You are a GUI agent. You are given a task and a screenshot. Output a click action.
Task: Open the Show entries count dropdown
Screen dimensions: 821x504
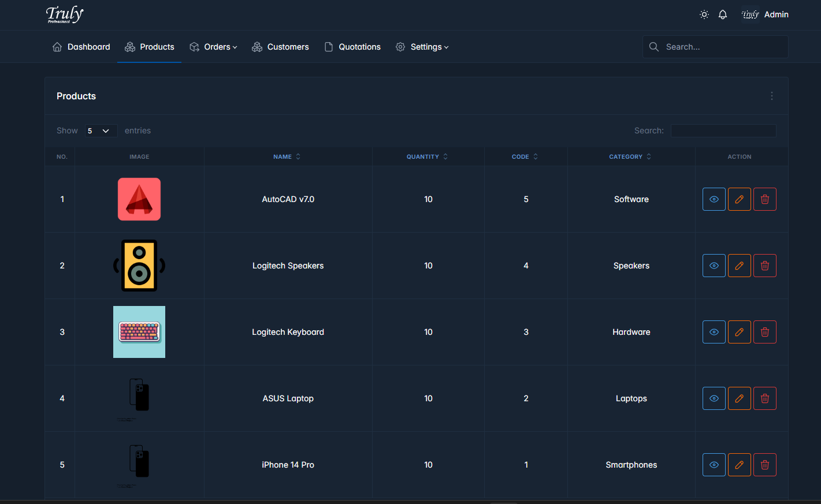tap(101, 131)
